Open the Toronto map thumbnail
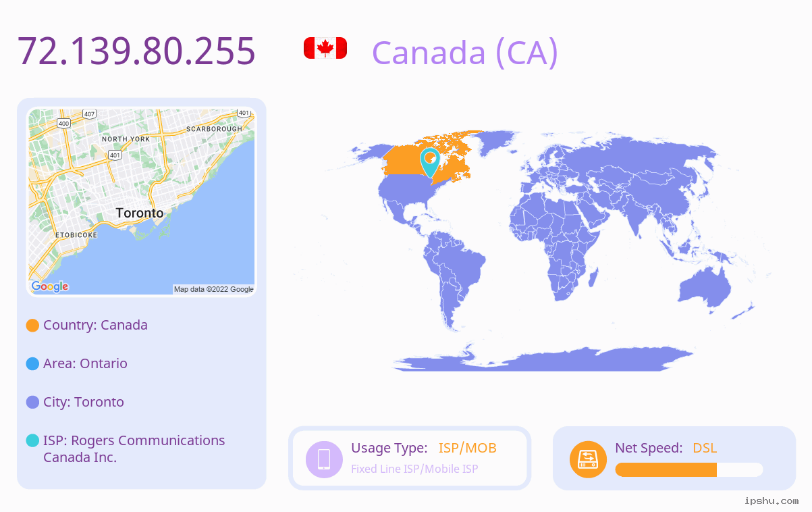This screenshot has height=512, width=812. (142, 202)
